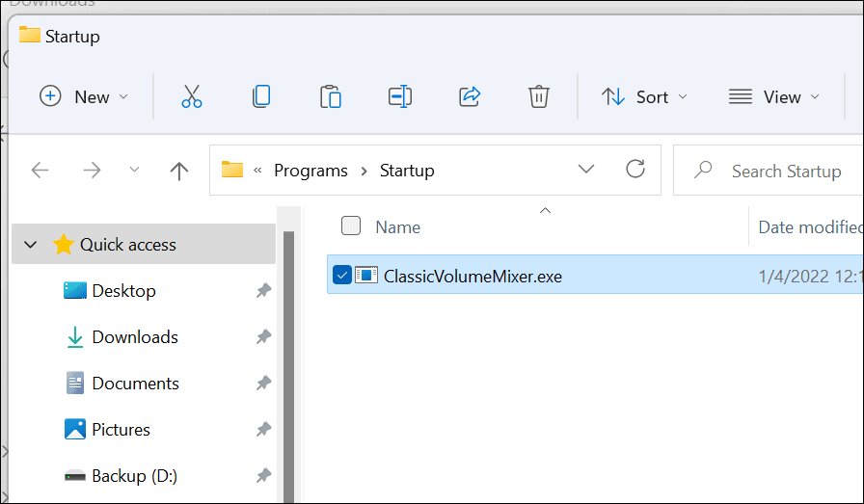The height and width of the screenshot is (504, 864).
Task: Select Programs in the breadcrumb path
Action: (x=310, y=171)
